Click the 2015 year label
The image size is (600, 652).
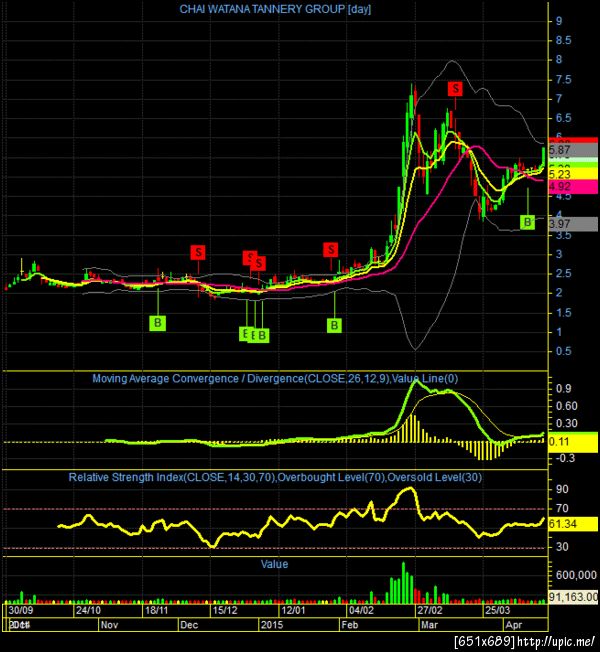pos(272,625)
